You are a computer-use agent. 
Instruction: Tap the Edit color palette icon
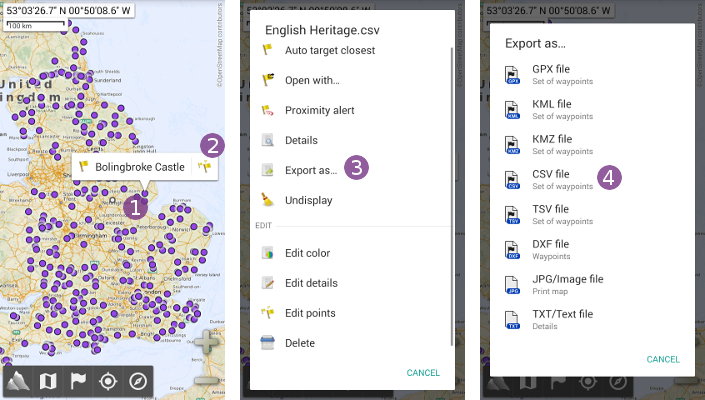(x=268, y=253)
